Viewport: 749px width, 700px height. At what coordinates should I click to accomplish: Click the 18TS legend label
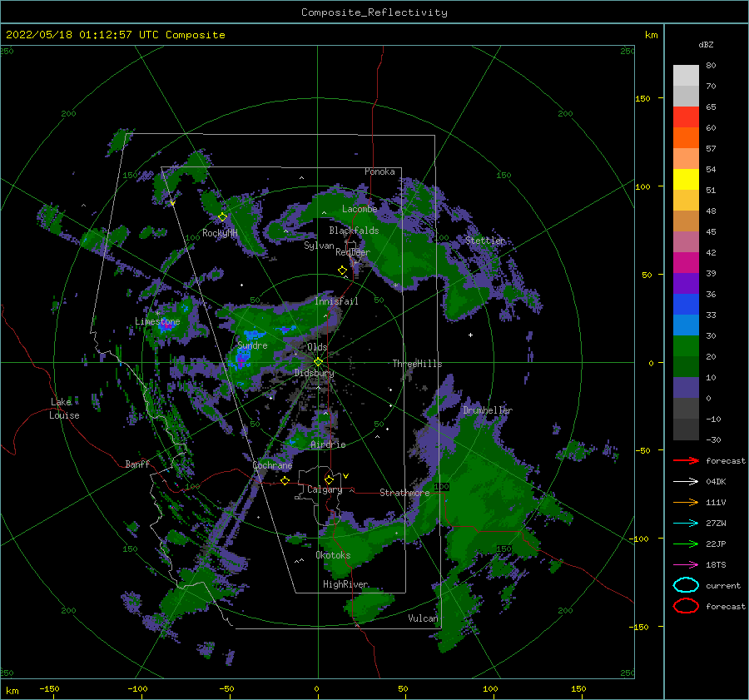click(716, 565)
